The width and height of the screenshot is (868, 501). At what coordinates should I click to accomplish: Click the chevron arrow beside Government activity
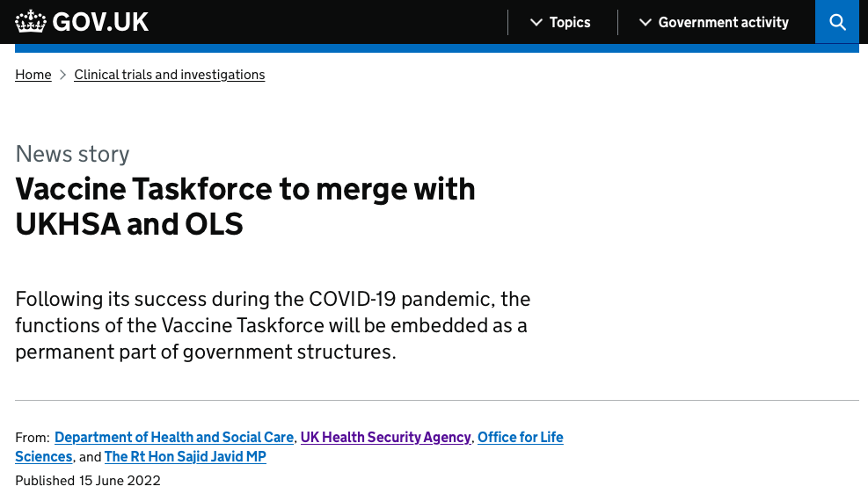645,22
